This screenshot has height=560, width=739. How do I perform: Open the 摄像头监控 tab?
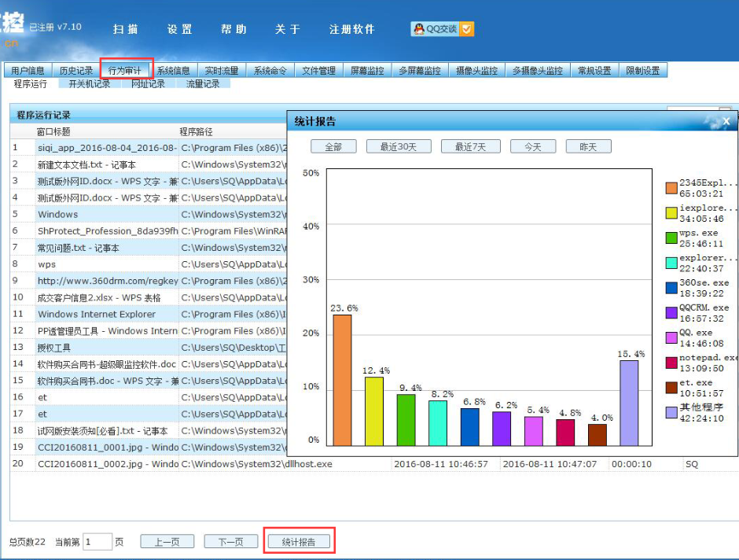[x=477, y=71]
